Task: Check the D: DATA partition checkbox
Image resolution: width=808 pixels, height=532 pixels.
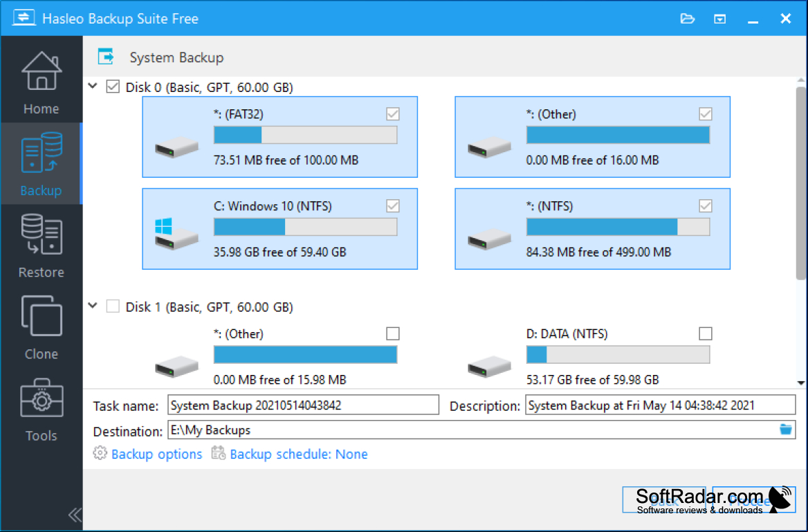Action: (x=706, y=333)
